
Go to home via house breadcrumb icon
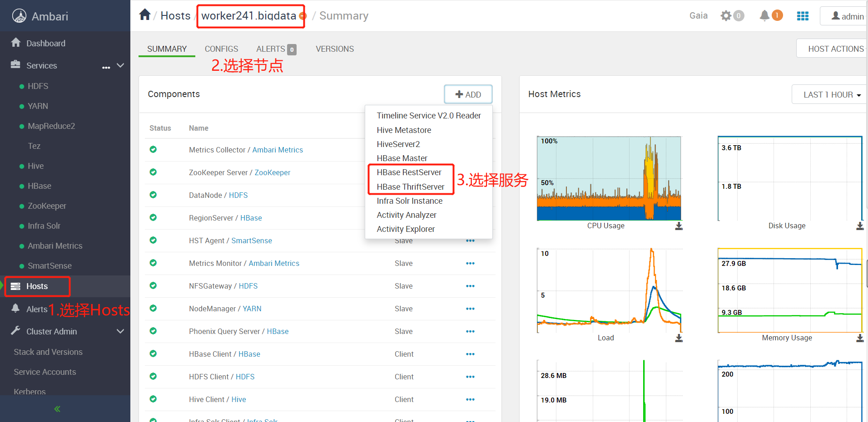point(145,15)
